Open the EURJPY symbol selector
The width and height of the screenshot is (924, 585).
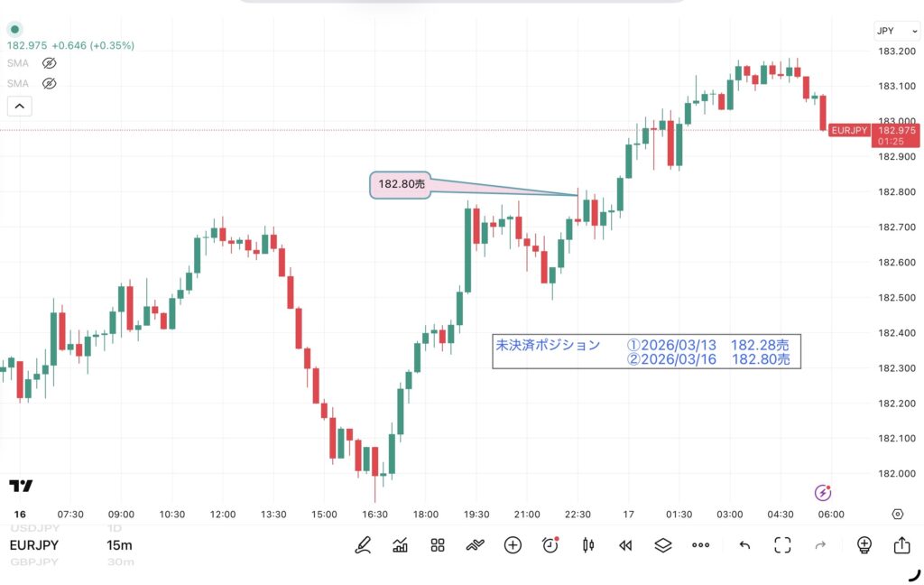click(x=35, y=545)
